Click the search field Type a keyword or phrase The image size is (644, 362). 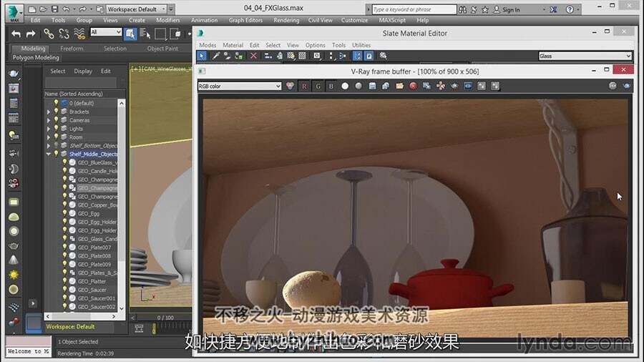click(414, 9)
